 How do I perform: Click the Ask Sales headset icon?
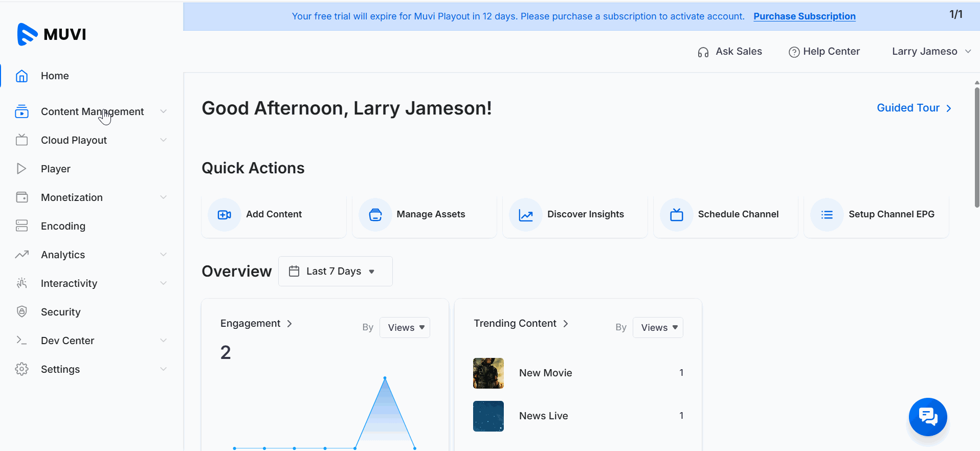point(703,52)
